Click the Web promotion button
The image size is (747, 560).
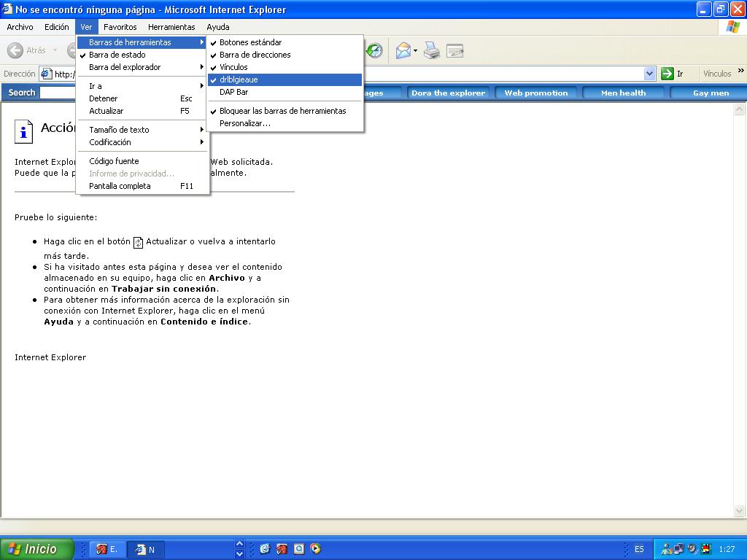pos(536,93)
